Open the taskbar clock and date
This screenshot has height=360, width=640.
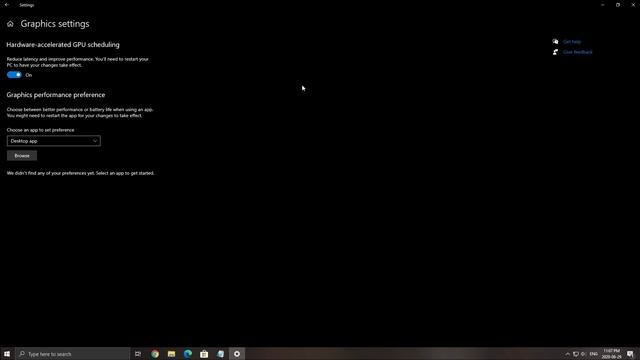611,354
